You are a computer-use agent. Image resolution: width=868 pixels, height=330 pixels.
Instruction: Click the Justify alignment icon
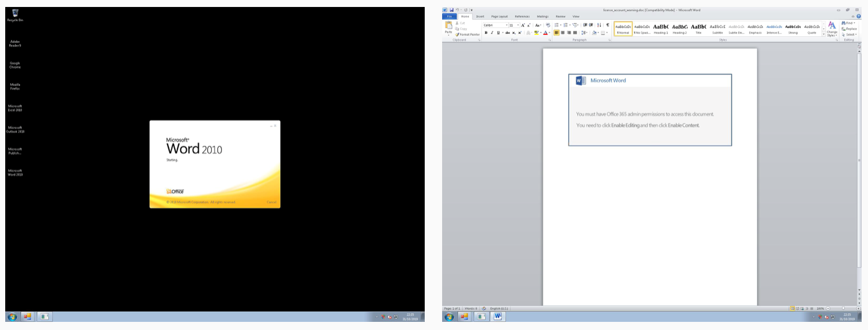coord(575,33)
